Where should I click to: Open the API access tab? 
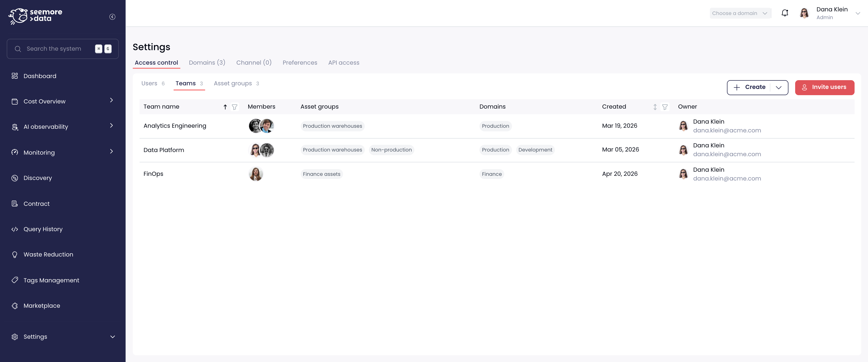(344, 63)
